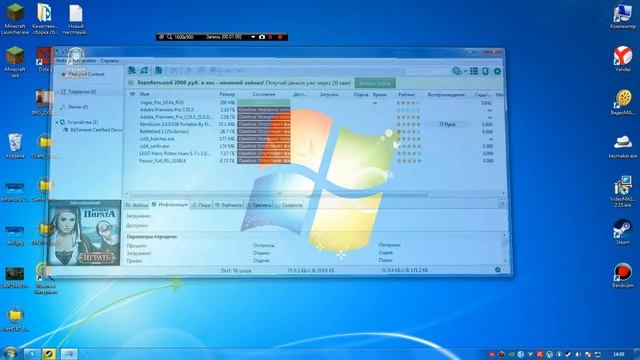This screenshot has width=640, height=360.
Task: Collapse the Устройства (1) tree arrow
Action: (57, 122)
